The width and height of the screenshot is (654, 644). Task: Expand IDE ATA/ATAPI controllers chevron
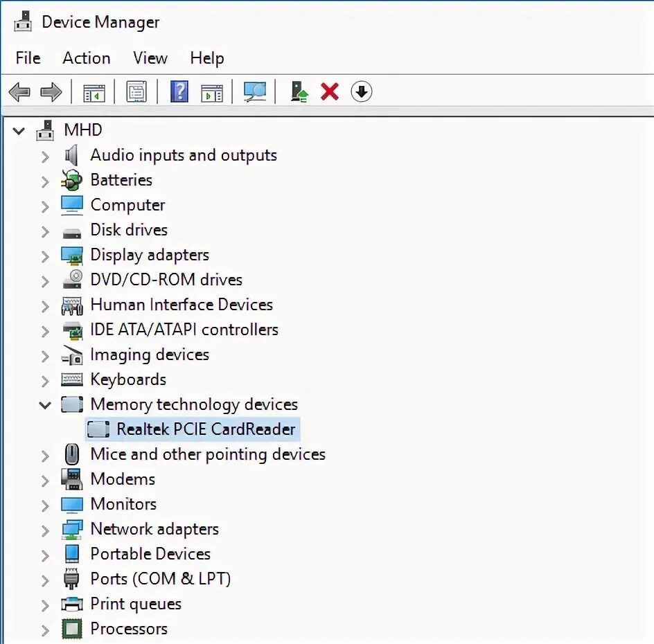point(46,332)
